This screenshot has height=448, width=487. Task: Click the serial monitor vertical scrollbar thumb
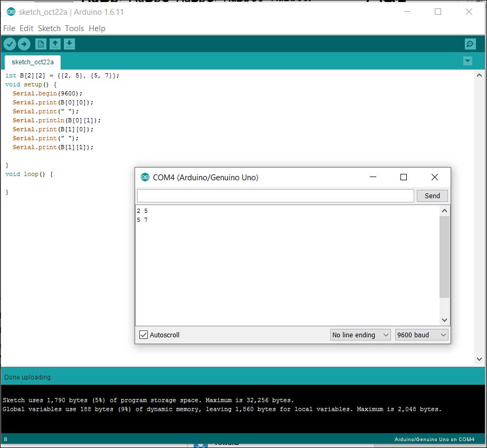click(445, 257)
